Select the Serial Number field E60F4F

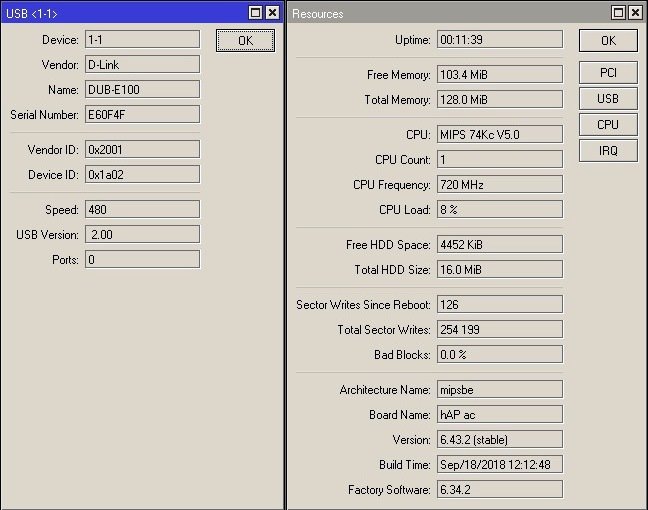click(141, 115)
